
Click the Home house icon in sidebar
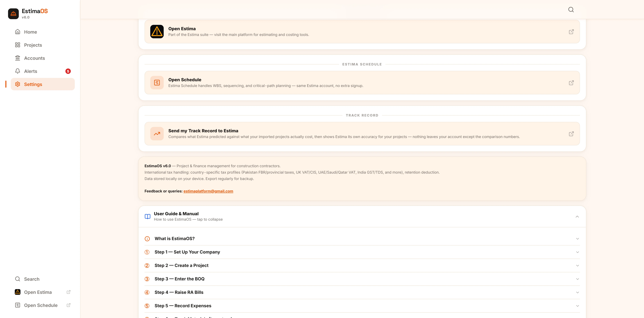pos(18,32)
